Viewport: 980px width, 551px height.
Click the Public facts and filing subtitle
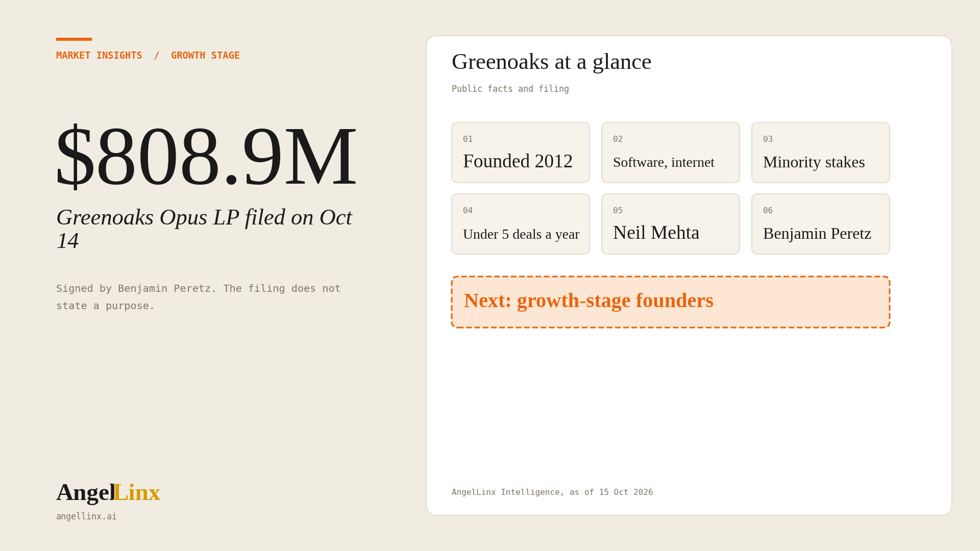click(510, 89)
